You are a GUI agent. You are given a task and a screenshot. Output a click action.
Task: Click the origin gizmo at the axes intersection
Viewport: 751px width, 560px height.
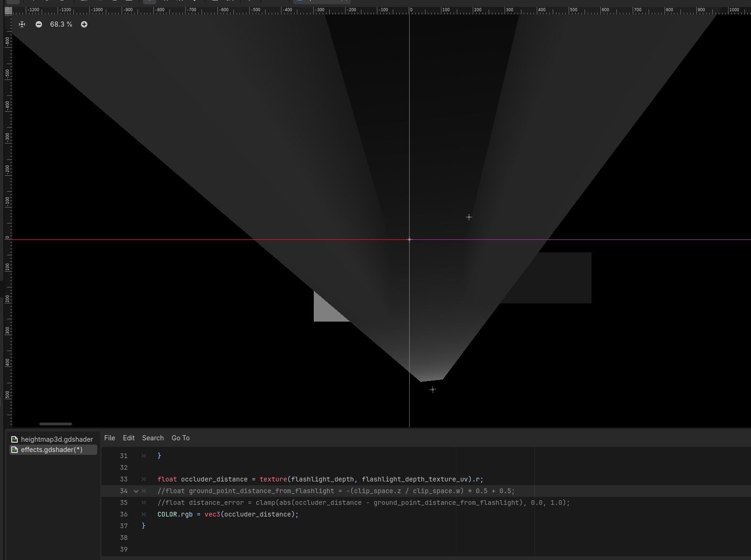tap(409, 239)
